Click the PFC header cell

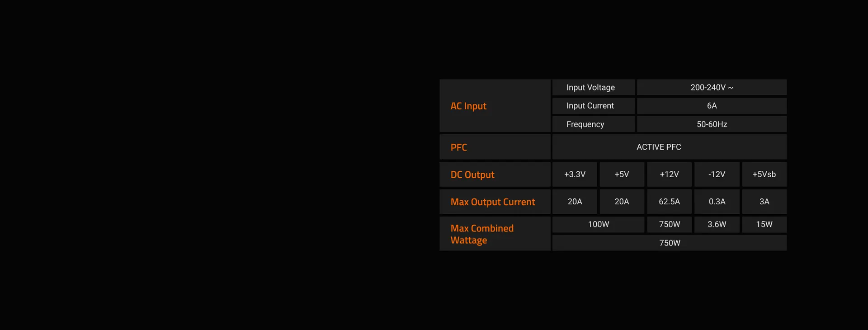(495, 147)
